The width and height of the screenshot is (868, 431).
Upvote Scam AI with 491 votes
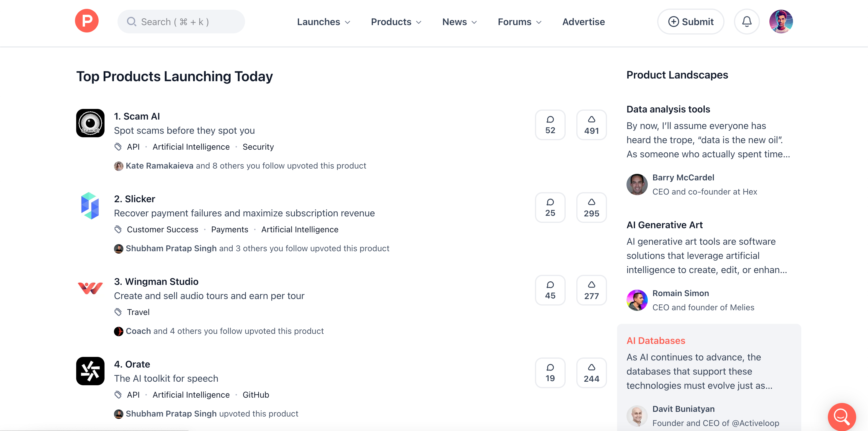(x=591, y=125)
